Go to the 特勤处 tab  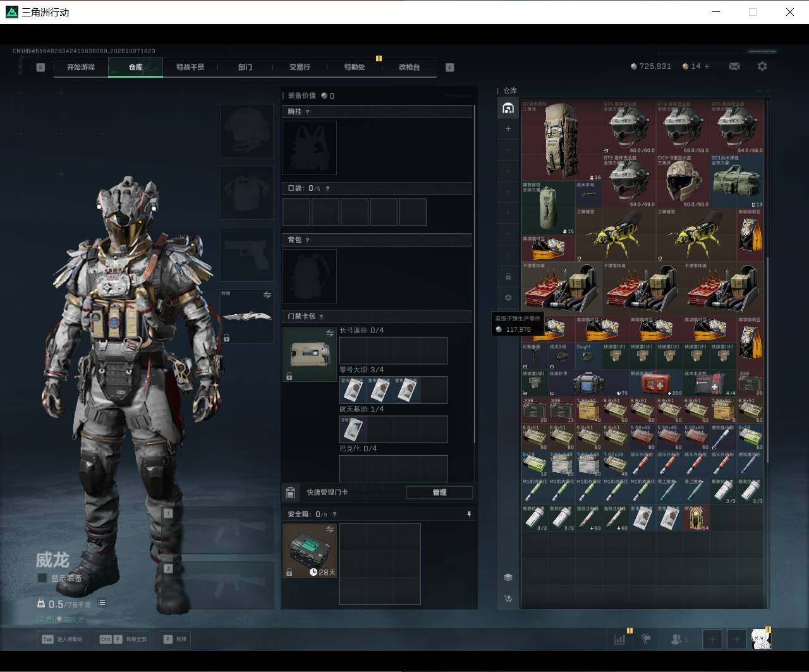(355, 67)
